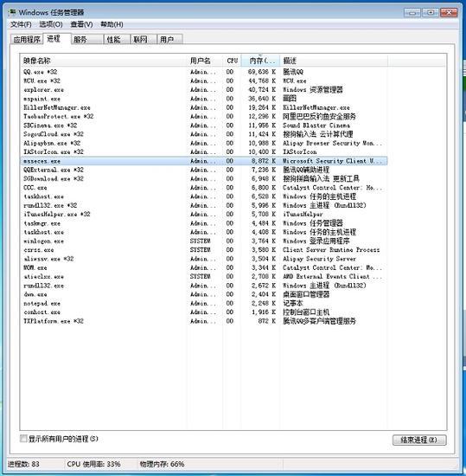This screenshot has height=476, width=466.
Task: Select the alisssv.exe *32 process
Action: pyautogui.click(x=204, y=259)
